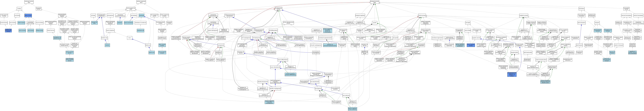Click the "ATPase binding" node
This screenshot has height=111, width=644.
(39, 30)
